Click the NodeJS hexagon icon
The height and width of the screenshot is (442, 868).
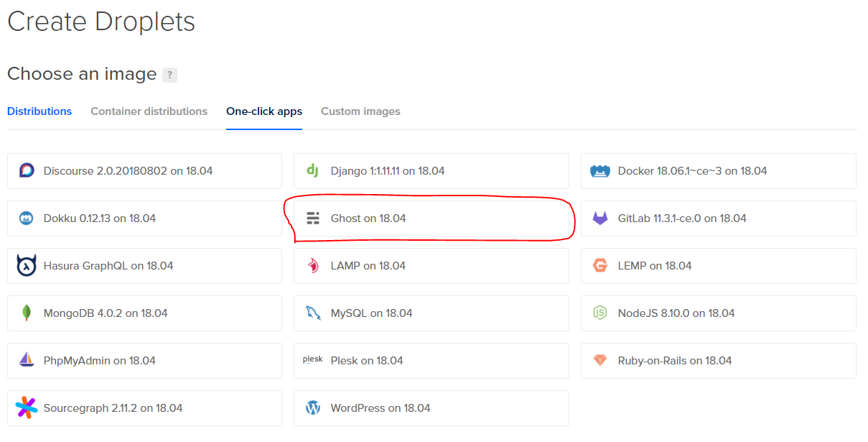[599, 313]
